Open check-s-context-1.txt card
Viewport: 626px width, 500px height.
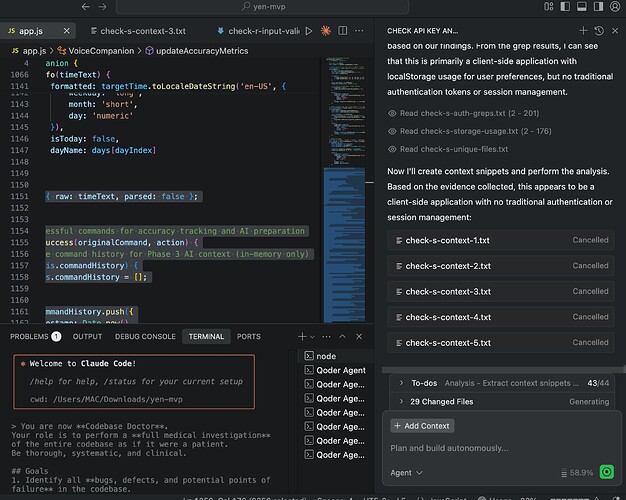pos(501,240)
